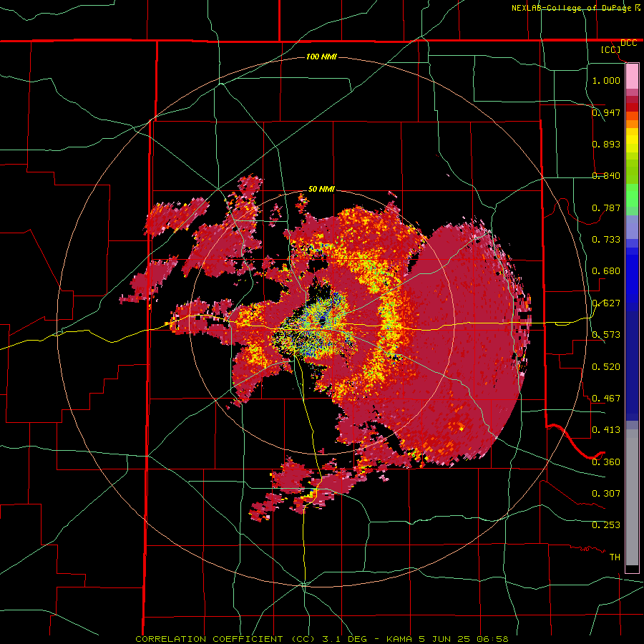Click the 0.467 legend value
The image size is (644, 644).
tap(606, 399)
